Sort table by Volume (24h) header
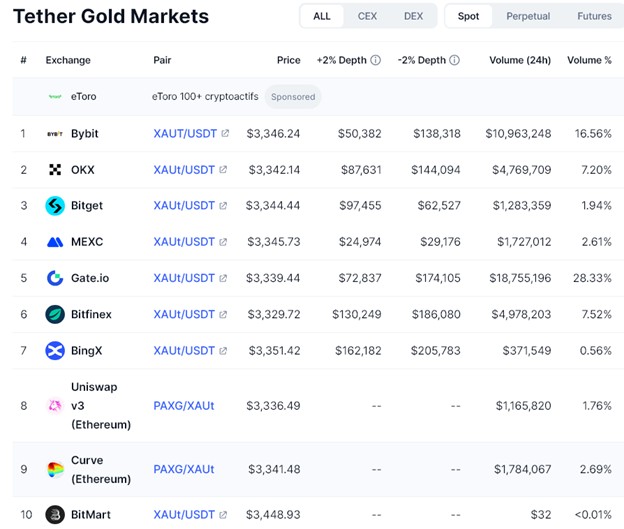This screenshot has width=624, height=529. pos(519,60)
